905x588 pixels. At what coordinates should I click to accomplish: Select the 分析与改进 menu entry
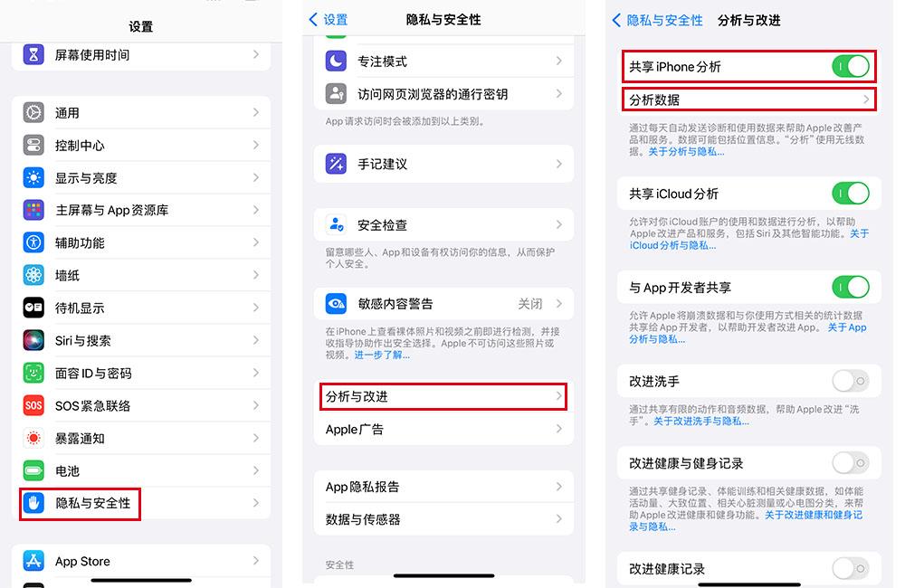click(x=443, y=397)
